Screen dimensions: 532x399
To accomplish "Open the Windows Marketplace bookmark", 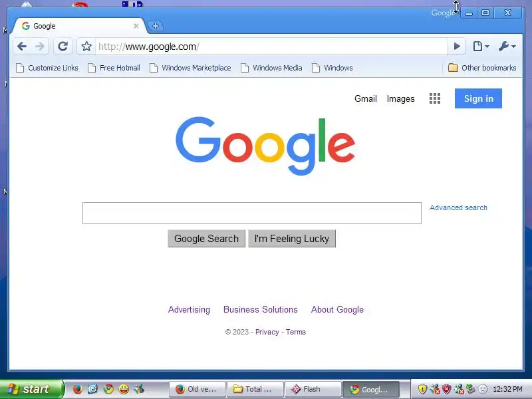I will 190,68.
